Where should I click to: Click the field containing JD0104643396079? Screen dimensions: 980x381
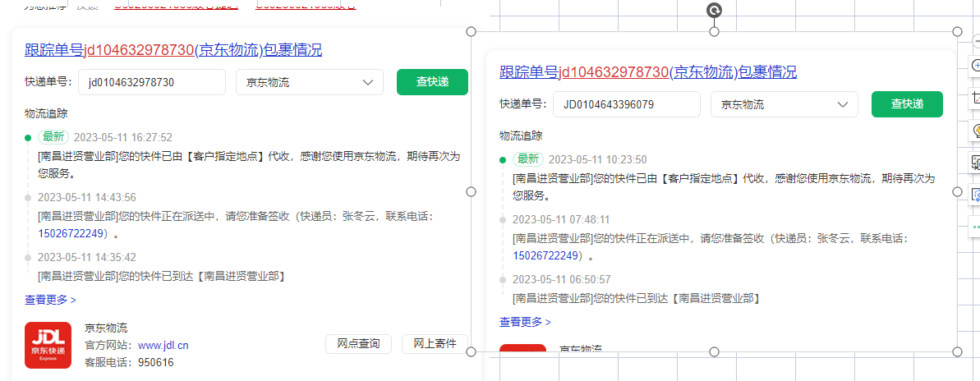pyautogui.click(x=627, y=104)
